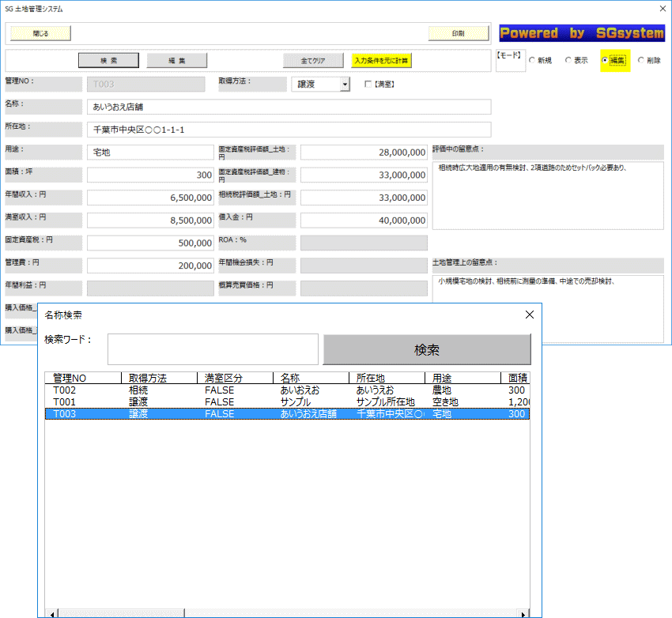The width and height of the screenshot is (672, 618).
Task: Click the yellow 入力条件を元に計算 button
Action: point(382,61)
